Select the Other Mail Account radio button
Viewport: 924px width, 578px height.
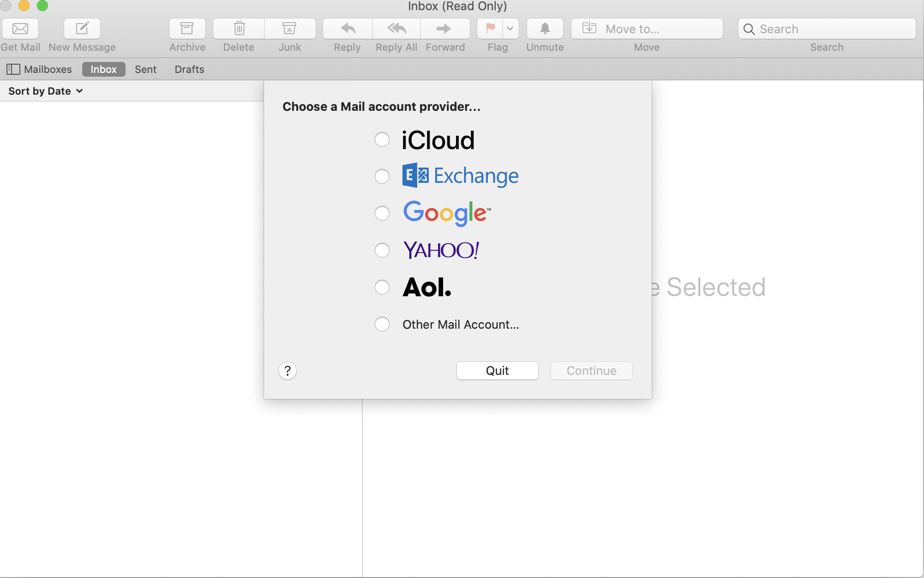pos(382,324)
